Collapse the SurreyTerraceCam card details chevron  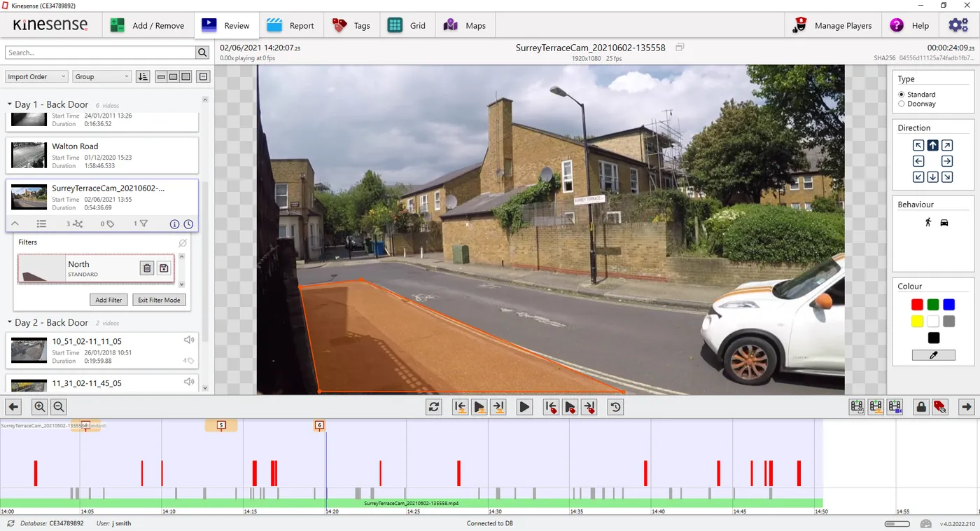click(x=15, y=224)
